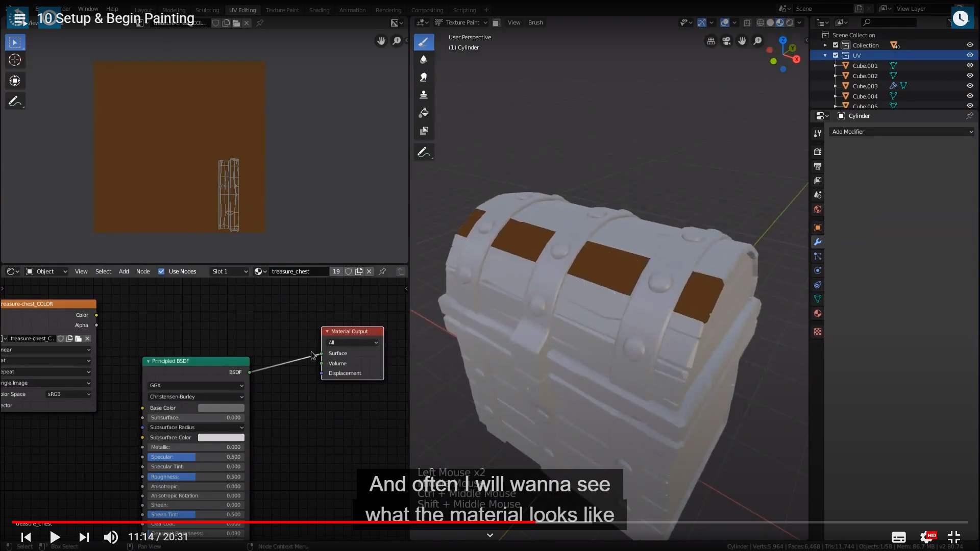Image resolution: width=980 pixels, height=551 pixels.
Task: Toggle the UV collection exclude checkbox
Action: (836, 55)
